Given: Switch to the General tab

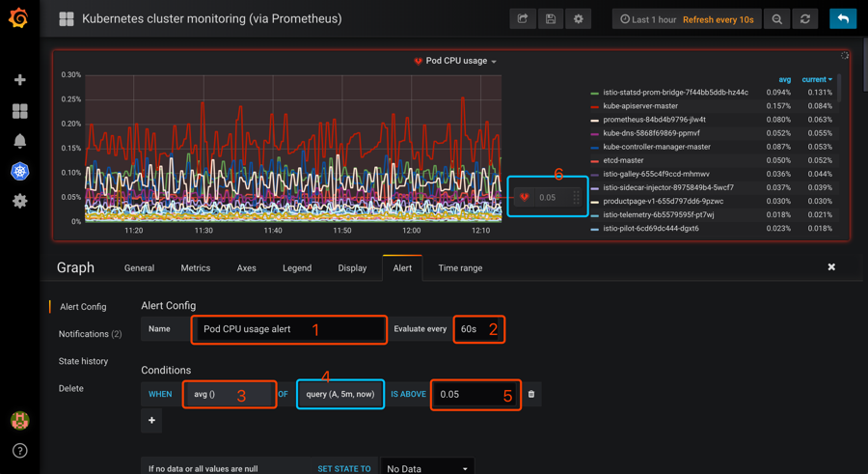Looking at the screenshot, I should [x=140, y=267].
